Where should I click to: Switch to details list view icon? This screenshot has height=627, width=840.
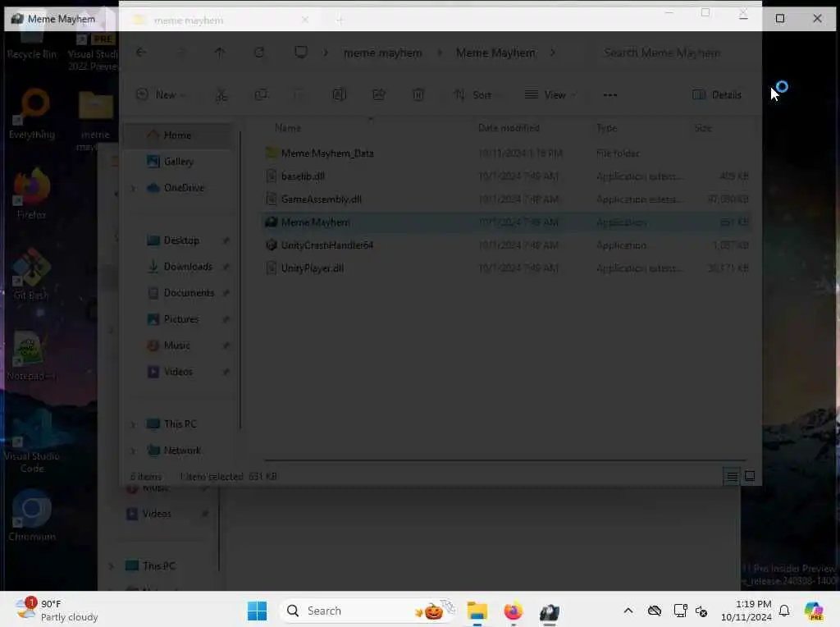coord(731,476)
